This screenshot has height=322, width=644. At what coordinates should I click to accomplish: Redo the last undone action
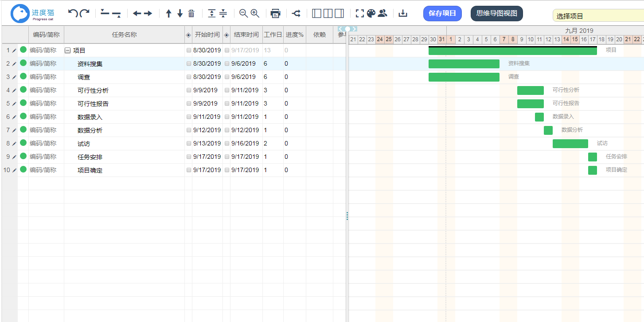pos(85,13)
